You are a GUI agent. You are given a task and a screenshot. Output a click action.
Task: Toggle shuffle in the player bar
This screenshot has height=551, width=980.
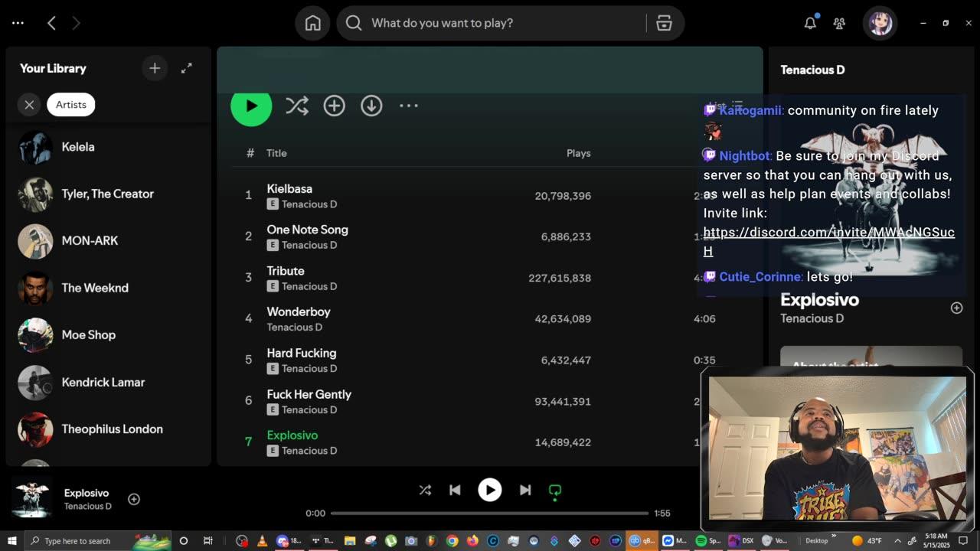[x=425, y=490]
